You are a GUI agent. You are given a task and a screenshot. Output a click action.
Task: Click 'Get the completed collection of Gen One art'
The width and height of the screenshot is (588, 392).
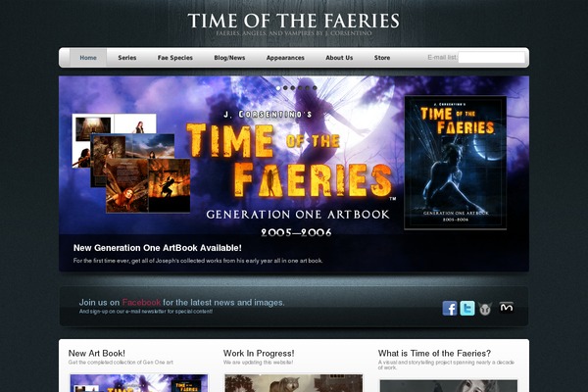[x=121, y=363]
